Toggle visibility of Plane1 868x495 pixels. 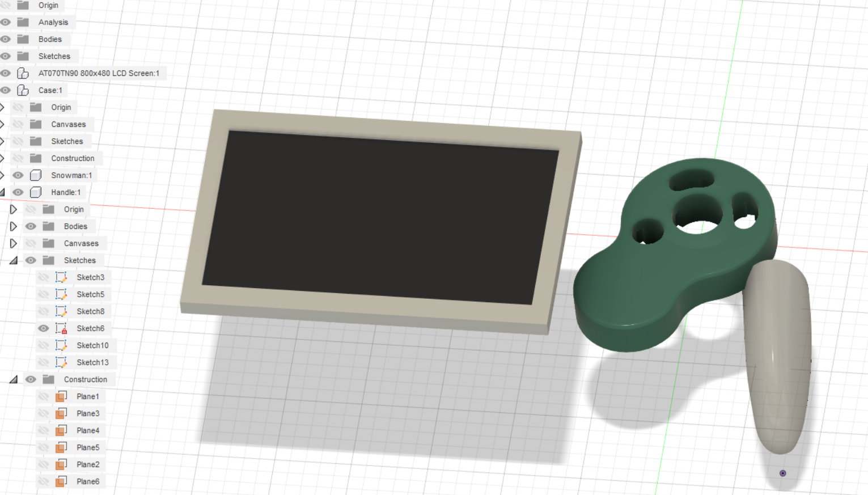point(44,396)
